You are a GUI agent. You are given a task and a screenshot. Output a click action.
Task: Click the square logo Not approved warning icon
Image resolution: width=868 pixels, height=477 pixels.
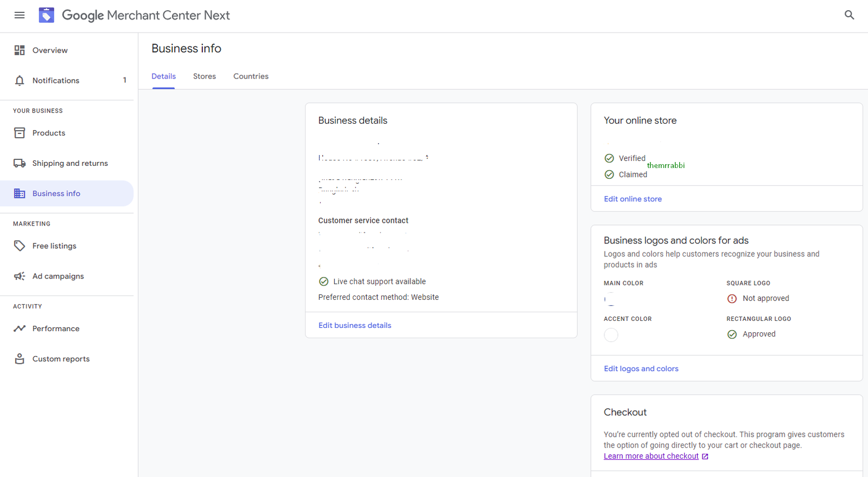pos(732,299)
